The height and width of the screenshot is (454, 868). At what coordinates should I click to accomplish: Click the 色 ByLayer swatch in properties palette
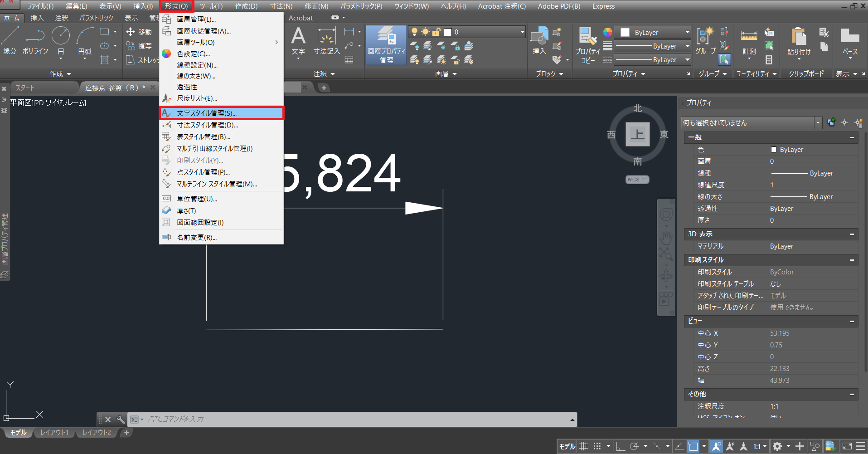click(x=774, y=149)
